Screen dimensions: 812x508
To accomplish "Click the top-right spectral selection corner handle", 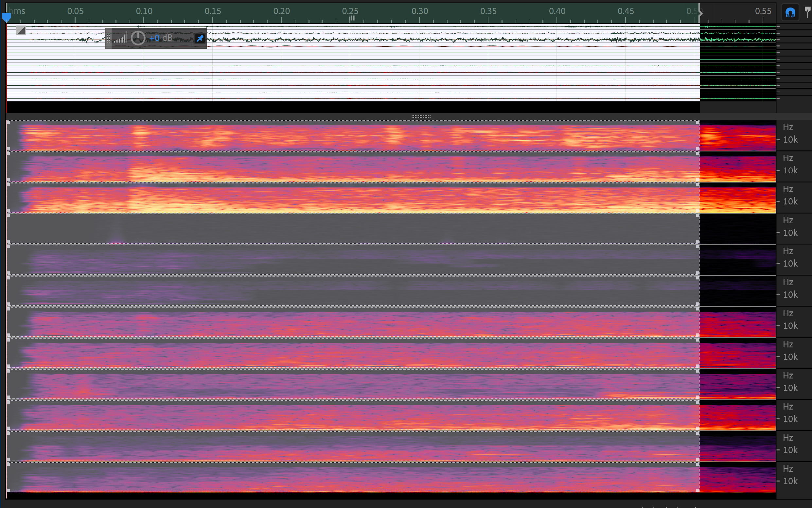I will [698, 123].
